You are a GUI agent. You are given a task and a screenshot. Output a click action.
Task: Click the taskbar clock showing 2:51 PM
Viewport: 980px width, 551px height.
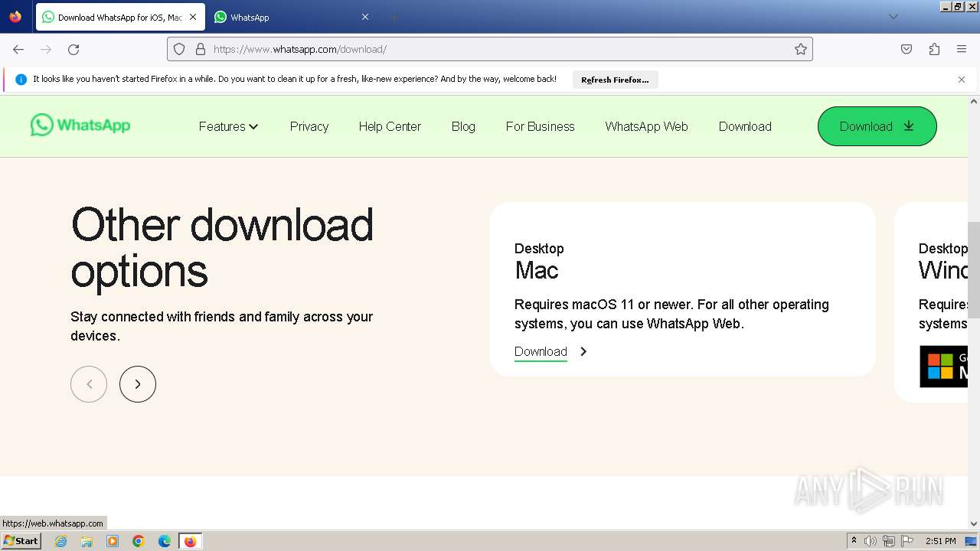(x=940, y=541)
